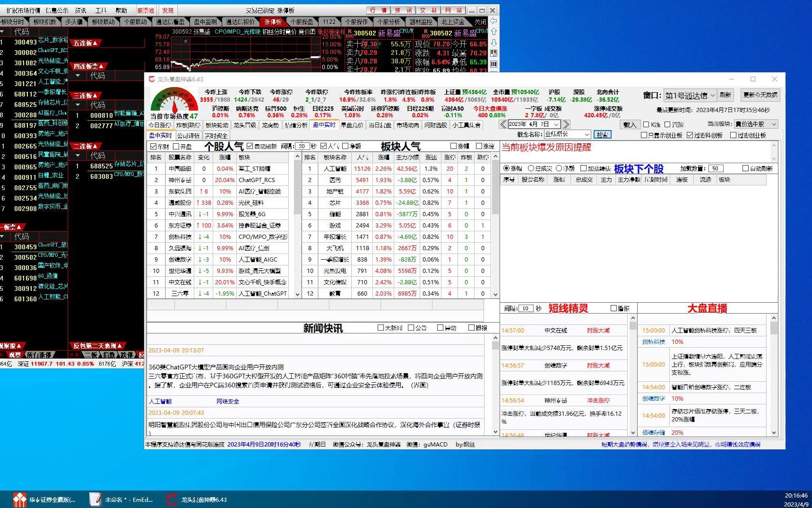
Task: Open 扩展市场行情 menu in trading software
Action: pos(23,10)
